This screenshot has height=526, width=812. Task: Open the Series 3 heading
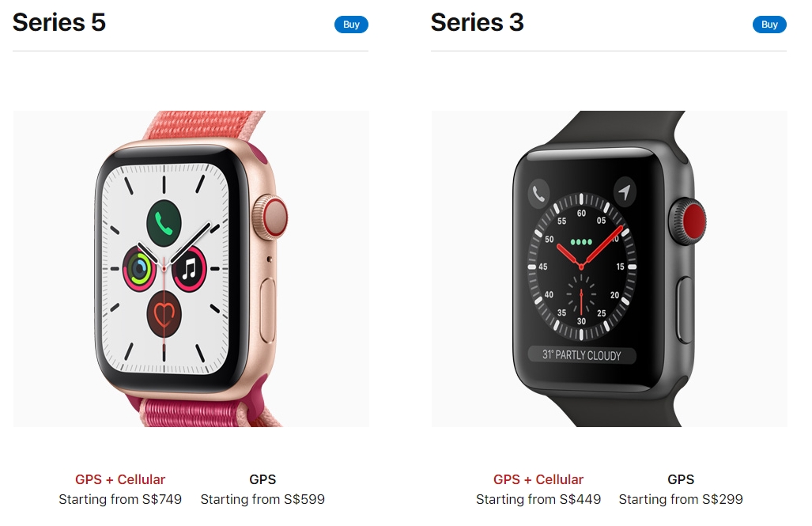coord(477,22)
